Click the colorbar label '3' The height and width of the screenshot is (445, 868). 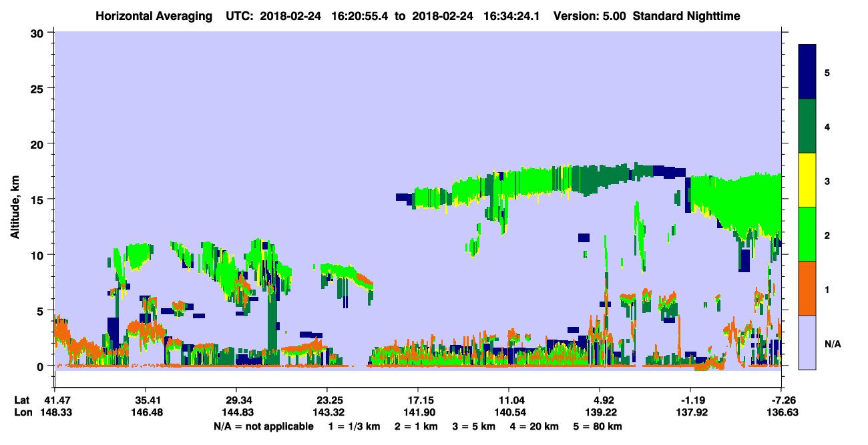point(827,180)
